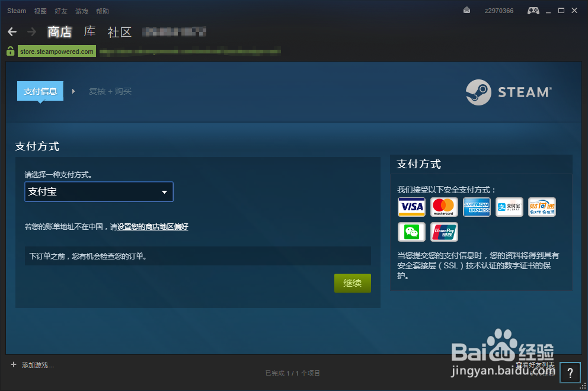
Task: Switch to the 商店 tab
Action: click(x=60, y=32)
